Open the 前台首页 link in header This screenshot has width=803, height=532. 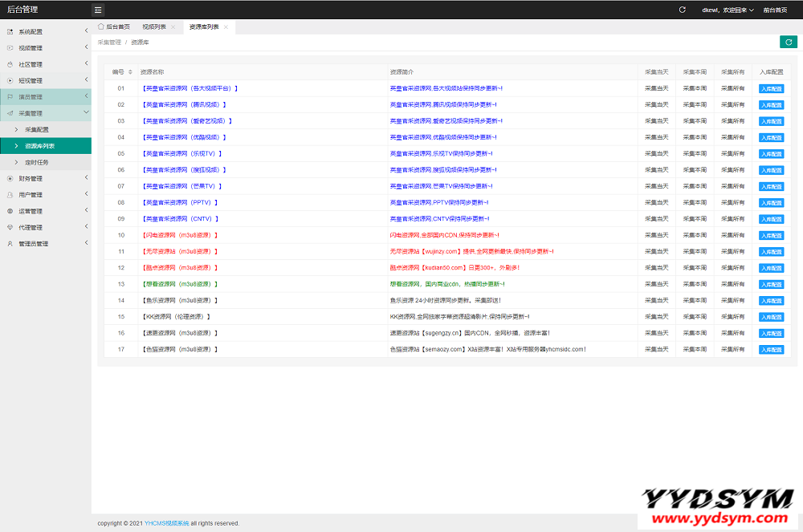coord(775,10)
